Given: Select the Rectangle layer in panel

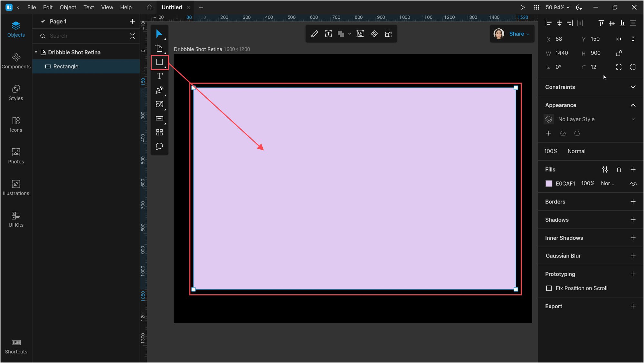Looking at the screenshot, I should [66, 66].
